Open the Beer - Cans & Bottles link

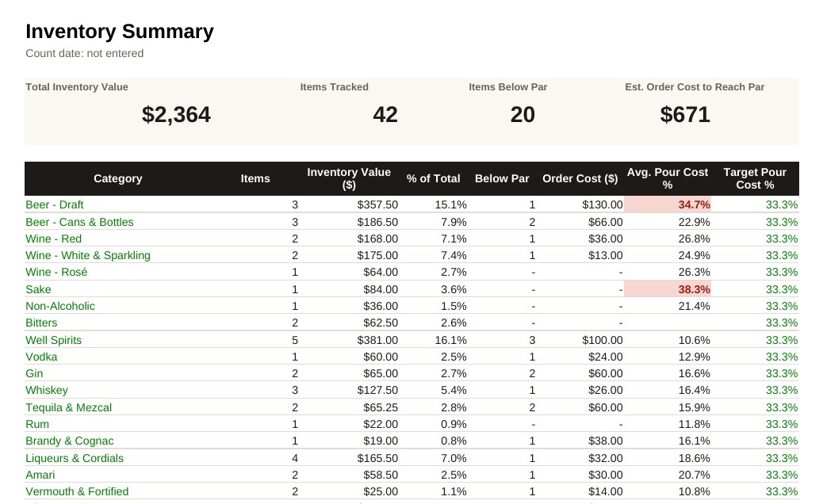(x=79, y=222)
